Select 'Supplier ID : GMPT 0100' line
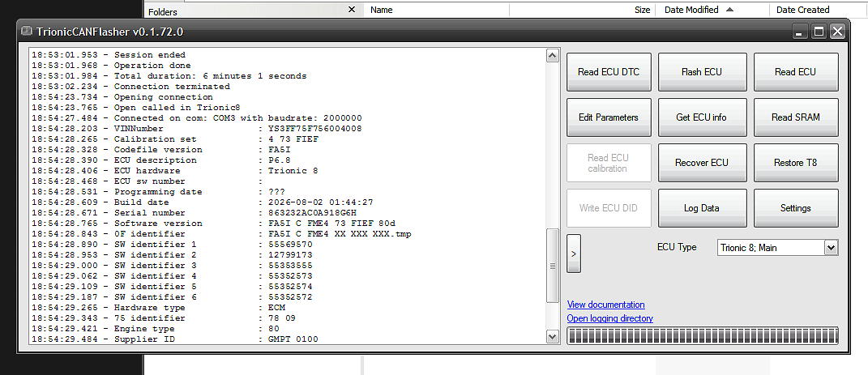 point(175,339)
